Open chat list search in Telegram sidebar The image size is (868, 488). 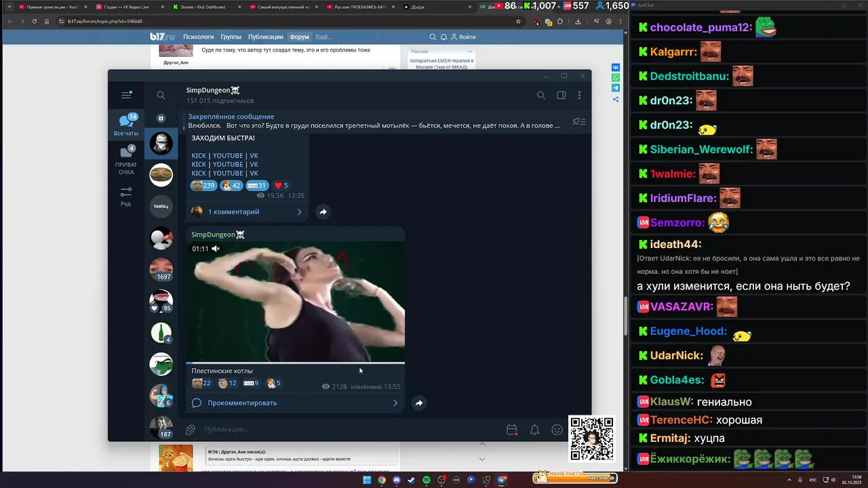pos(161,96)
